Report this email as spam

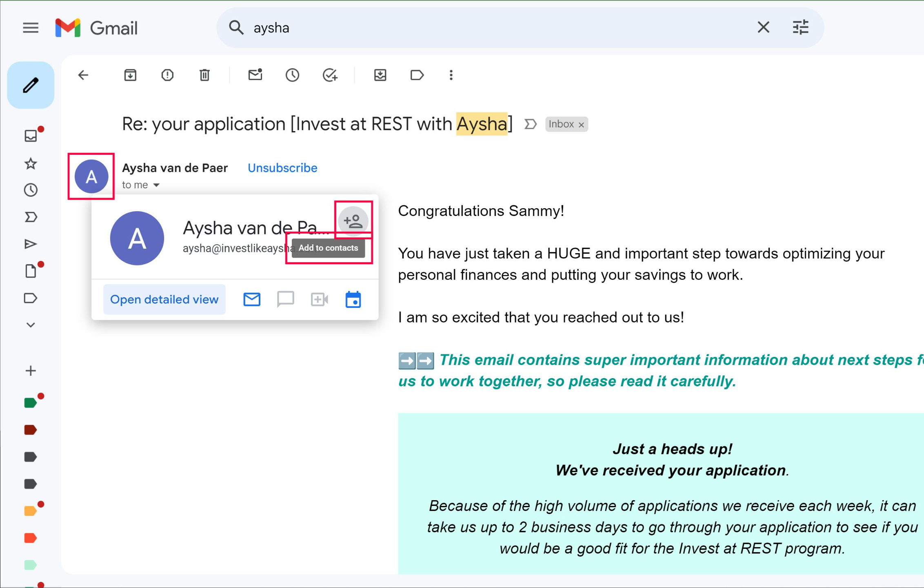(x=167, y=75)
